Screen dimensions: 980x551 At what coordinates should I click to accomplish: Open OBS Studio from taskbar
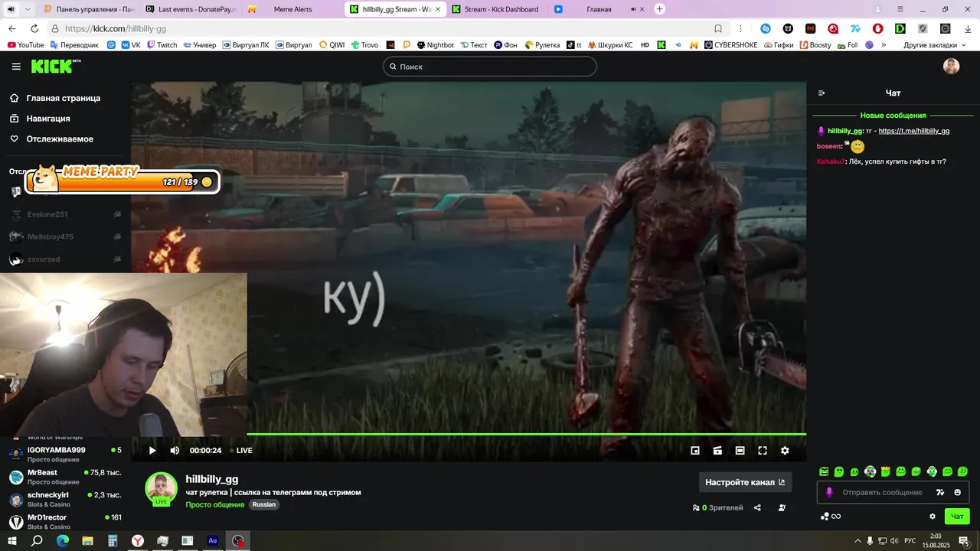[239, 540]
